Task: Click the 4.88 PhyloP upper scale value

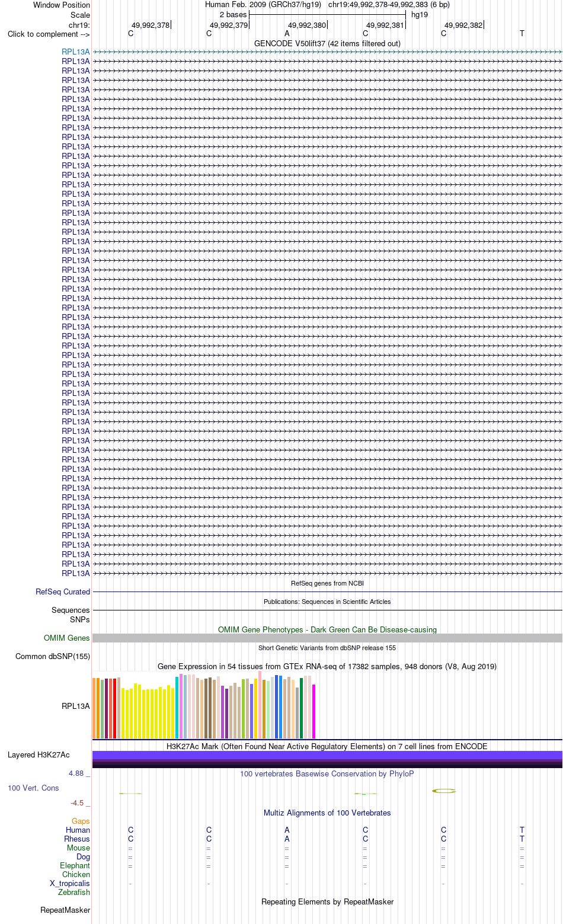Action: tap(76, 773)
